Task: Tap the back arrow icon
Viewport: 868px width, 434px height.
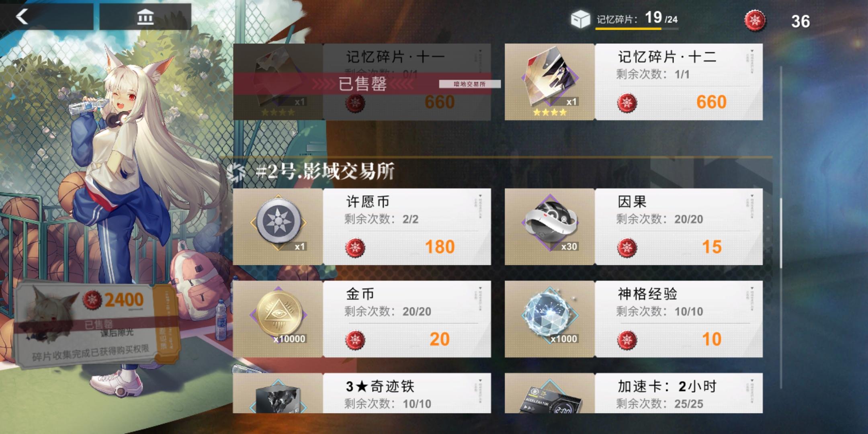Action: 22,17
